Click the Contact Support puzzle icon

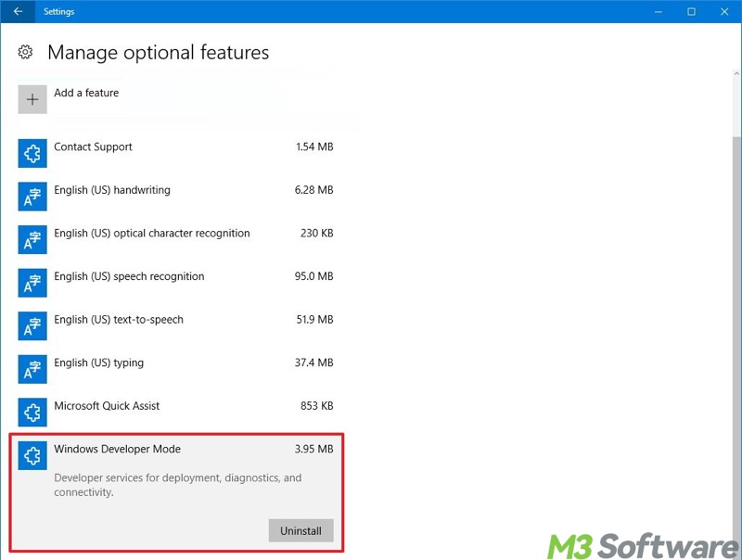click(x=32, y=153)
